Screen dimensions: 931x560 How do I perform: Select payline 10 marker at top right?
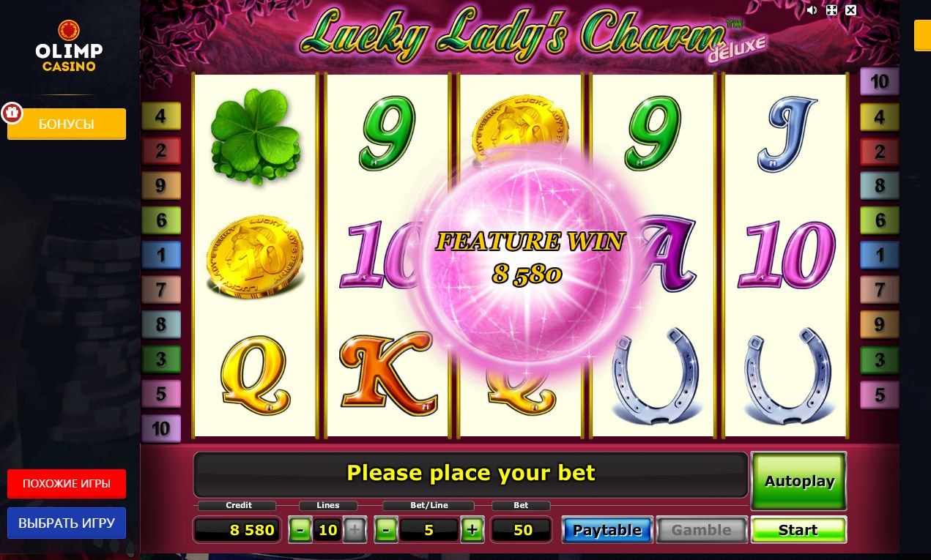point(879,81)
